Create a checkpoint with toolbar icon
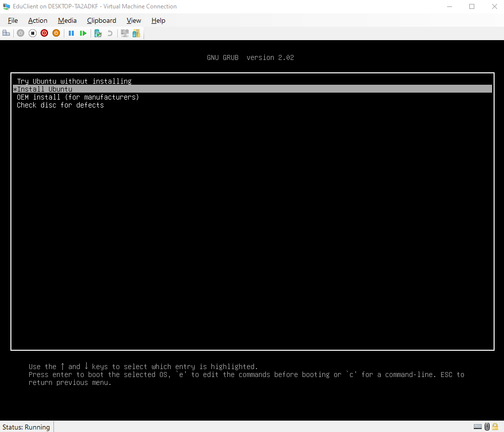 tap(98, 33)
